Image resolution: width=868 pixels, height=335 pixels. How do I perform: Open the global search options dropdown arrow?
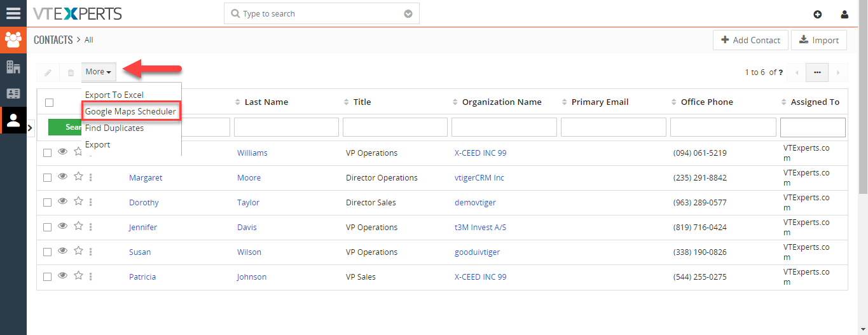[408, 14]
